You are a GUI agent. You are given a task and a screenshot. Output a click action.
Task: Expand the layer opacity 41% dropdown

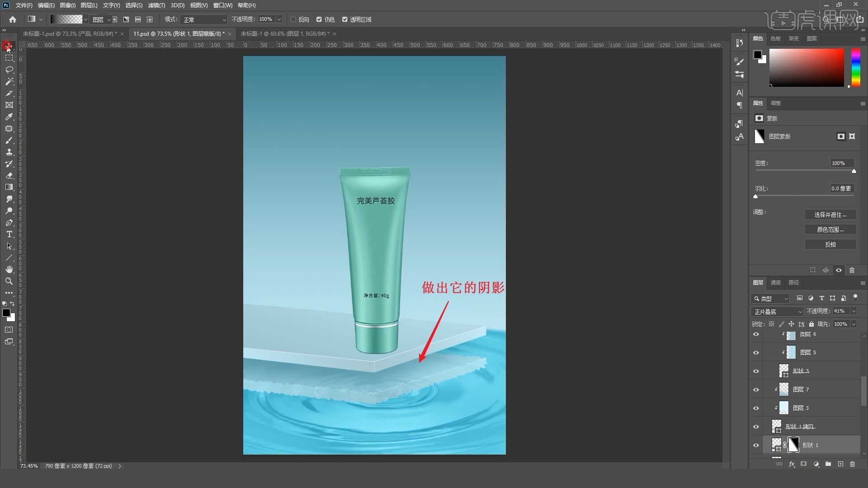coord(854,311)
